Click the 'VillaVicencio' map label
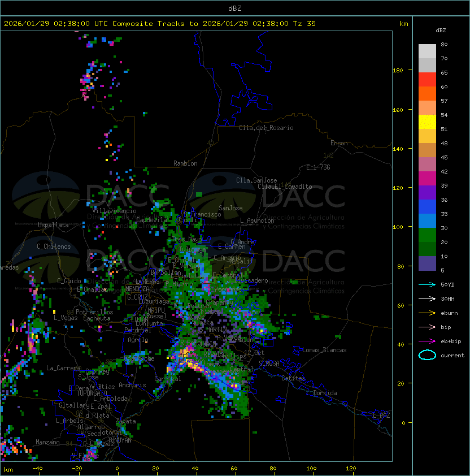Image resolution: width=470 pixels, height=476 pixels. coord(114,211)
